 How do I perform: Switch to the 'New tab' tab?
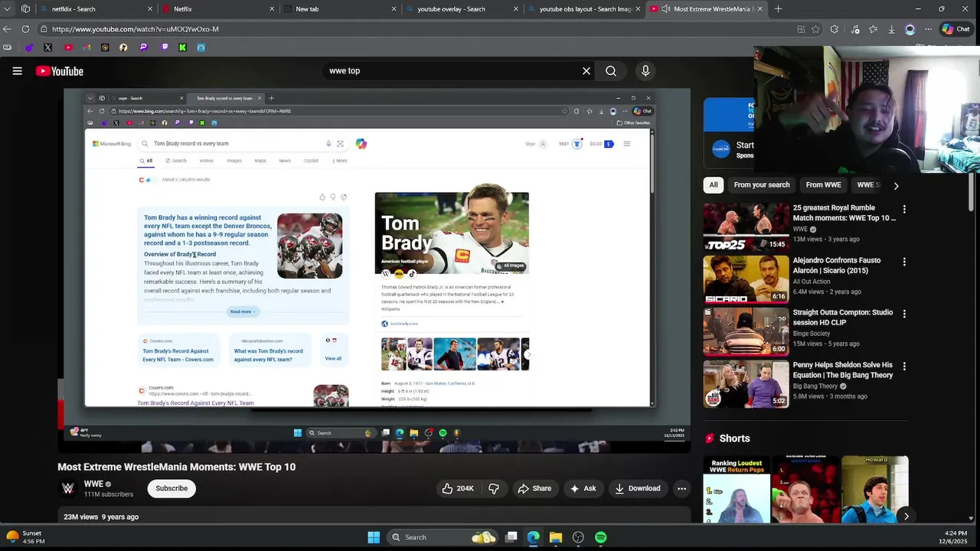pos(341,9)
